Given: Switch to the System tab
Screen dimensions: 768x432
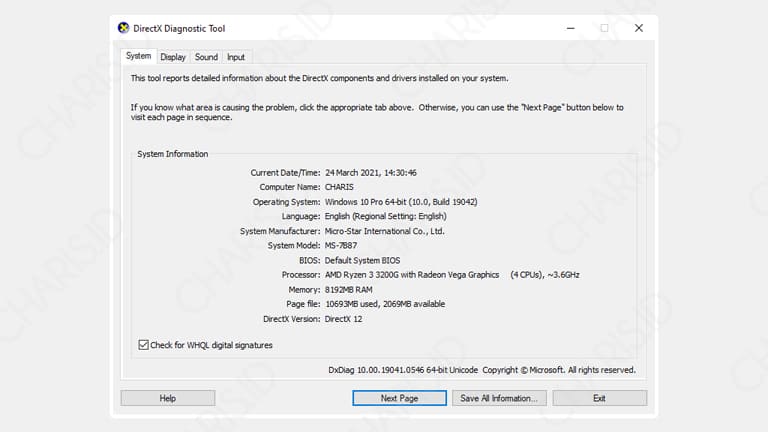Looking at the screenshot, I should (138, 56).
